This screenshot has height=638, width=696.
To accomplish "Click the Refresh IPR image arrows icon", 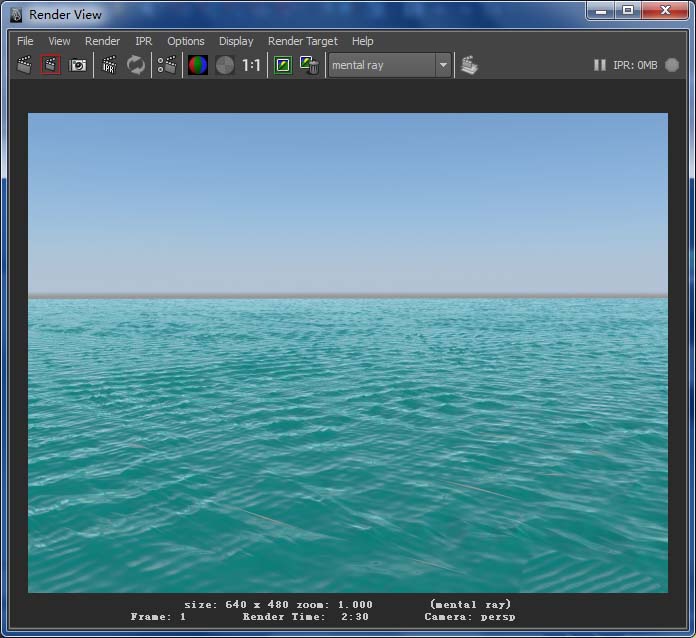I will (x=136, y=65).
